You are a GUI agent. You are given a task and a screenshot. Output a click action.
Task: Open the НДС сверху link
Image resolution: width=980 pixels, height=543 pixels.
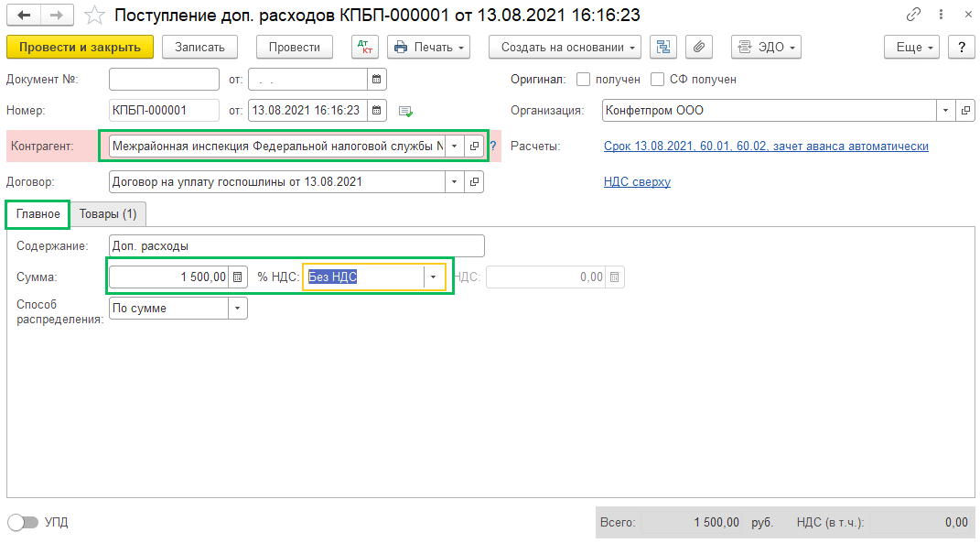[637, 182]
